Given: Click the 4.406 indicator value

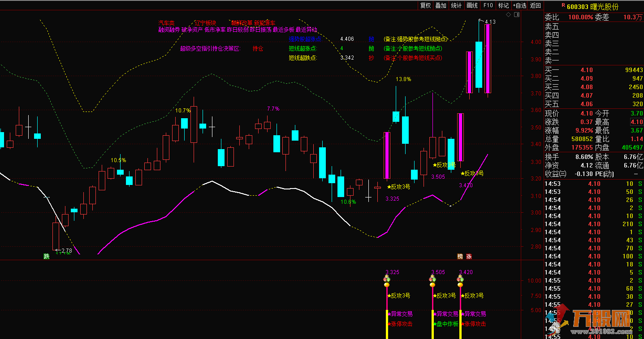Looking at the screenshot, I should [x=347, y=39].
